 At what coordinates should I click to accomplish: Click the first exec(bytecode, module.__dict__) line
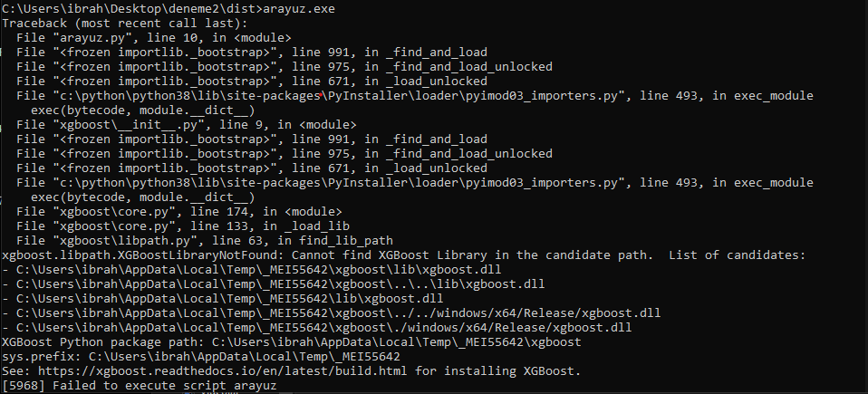143,111
